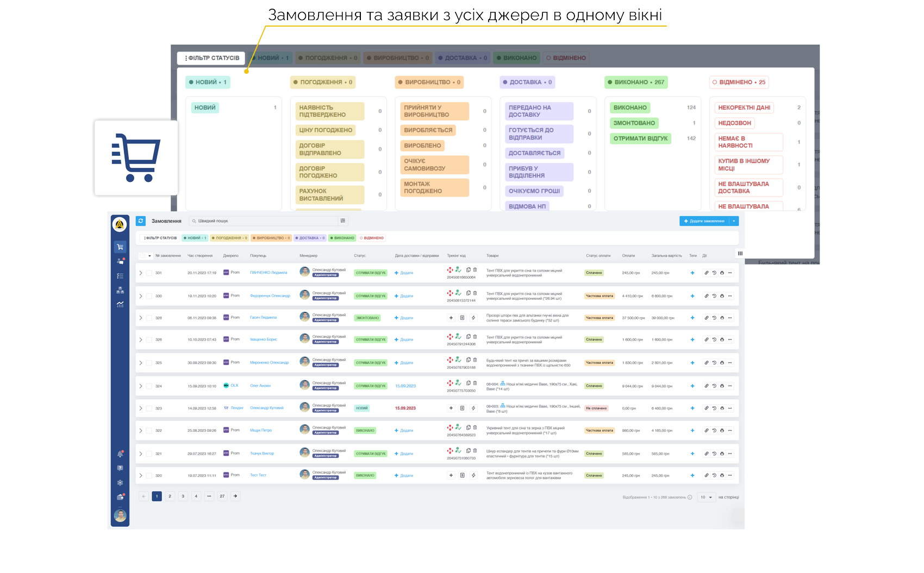924x573 pixels.
Task: Toggle the select-all checkbox in table header
Action: 142,256
